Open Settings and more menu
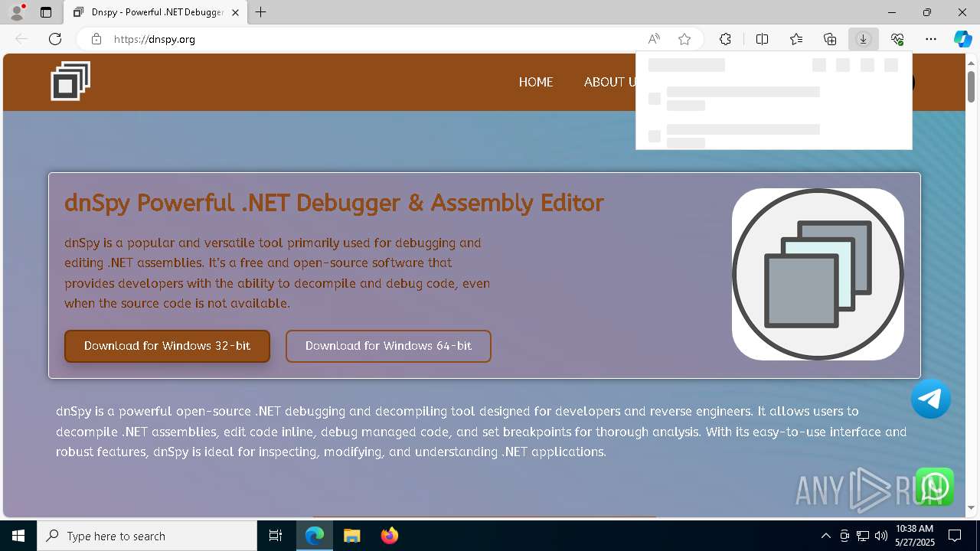The width and height of the screenshot is (980, 551). point(931,39)
